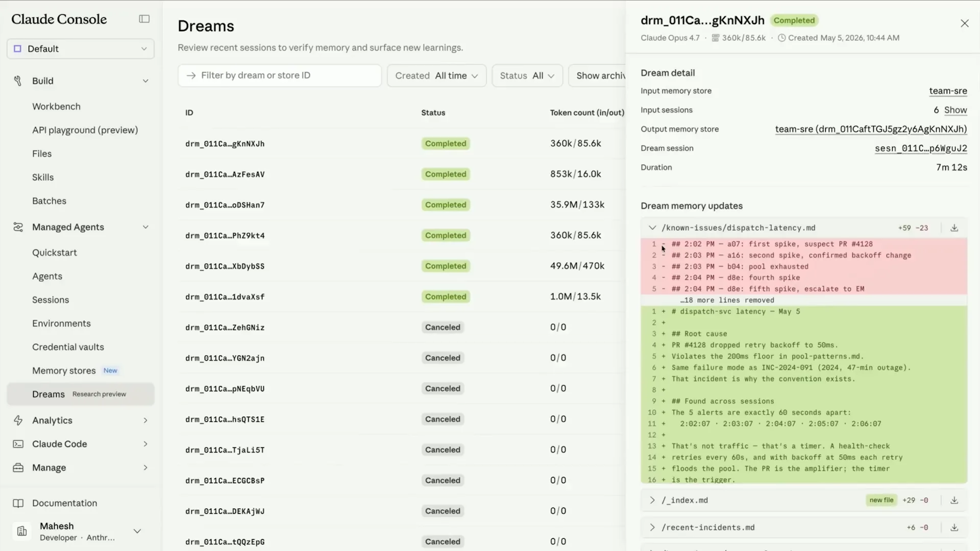Expand the Manage section chevron
The width and height of the screenshot is (980, 551).
pos(145,467)
